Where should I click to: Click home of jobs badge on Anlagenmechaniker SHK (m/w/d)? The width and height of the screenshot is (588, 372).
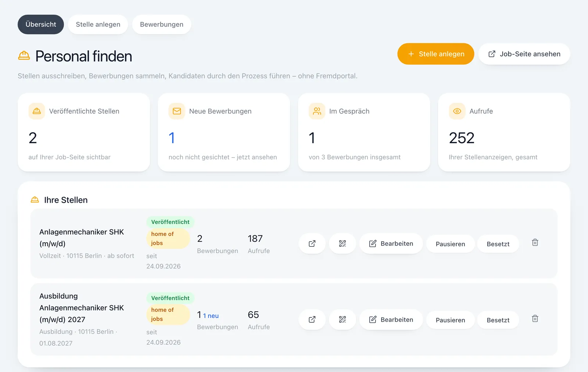[168, 238]
